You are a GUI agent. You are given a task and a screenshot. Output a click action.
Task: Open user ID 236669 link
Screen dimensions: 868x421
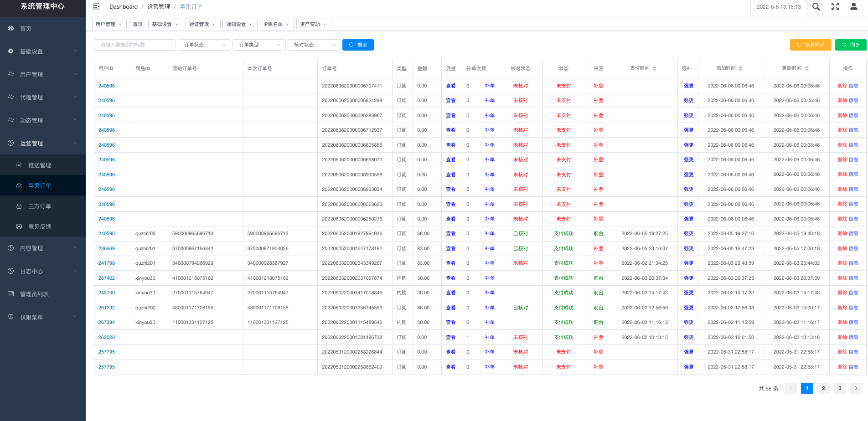click(107, 248)
